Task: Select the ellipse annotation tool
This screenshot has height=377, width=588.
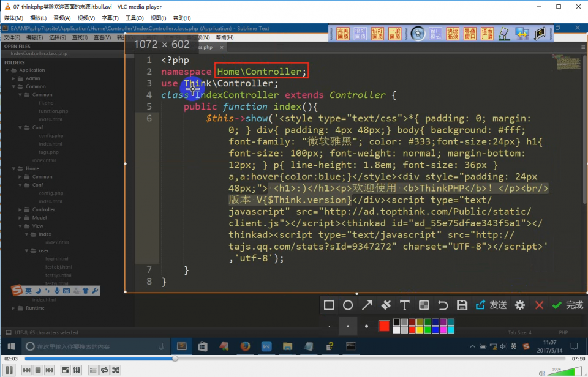Action: (348, 305)
